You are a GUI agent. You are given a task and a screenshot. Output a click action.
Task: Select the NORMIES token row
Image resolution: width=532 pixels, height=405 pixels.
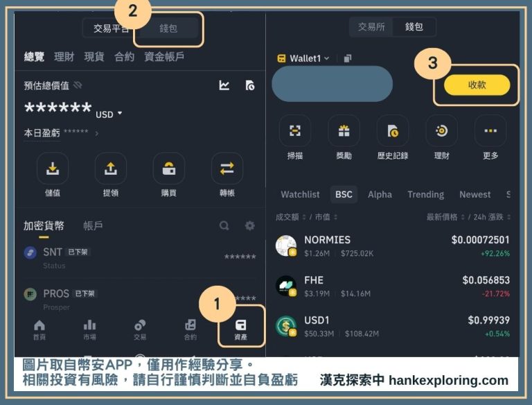pos(393,246)
